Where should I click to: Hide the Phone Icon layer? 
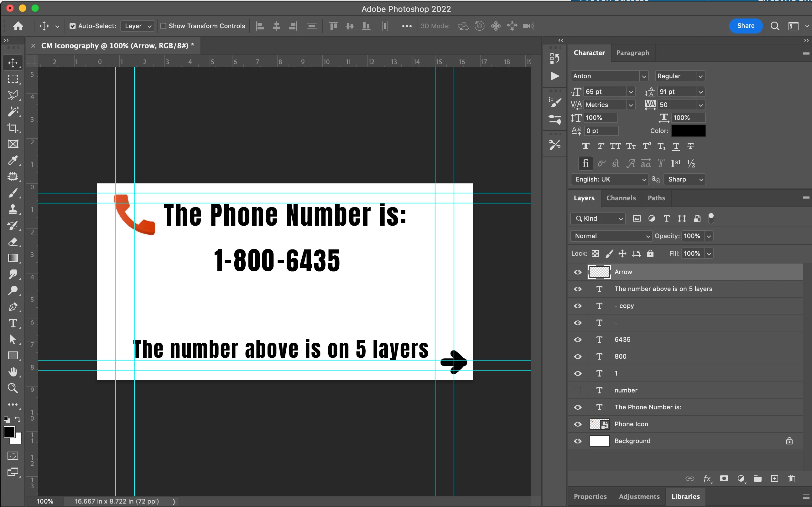577,424
